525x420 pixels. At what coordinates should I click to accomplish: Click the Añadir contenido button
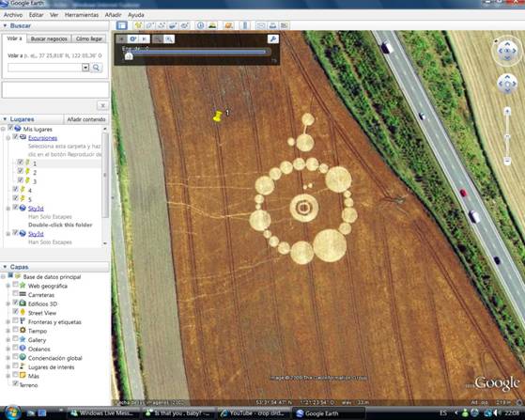pyautogui.click(x=86, y=119)
